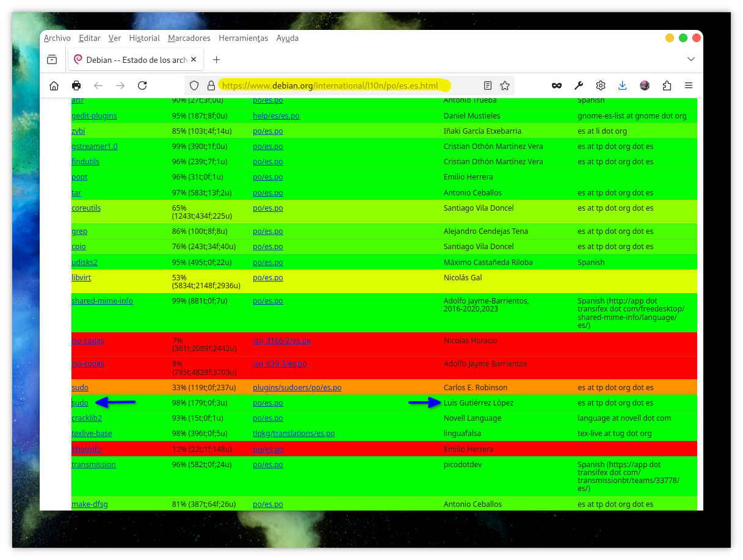Show the downloads panel
Viewport: 743px width, 560px height.
(623, 85)
